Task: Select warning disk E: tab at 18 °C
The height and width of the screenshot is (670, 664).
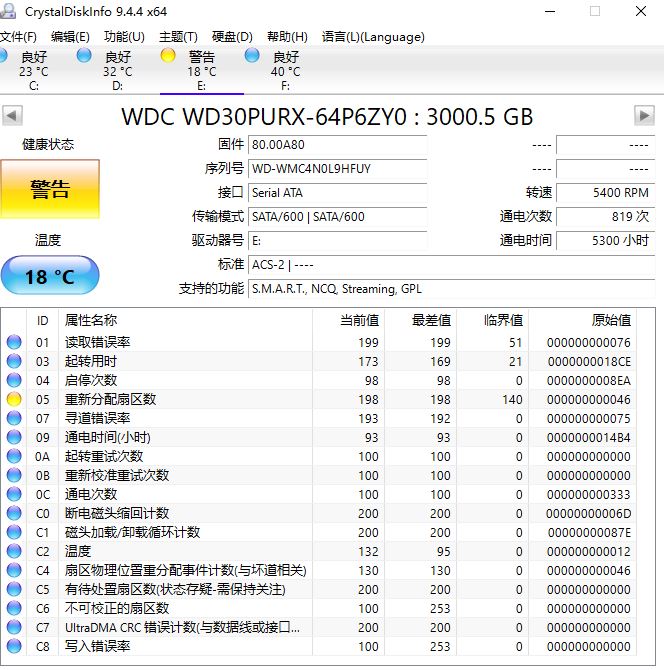Action: 202,70
